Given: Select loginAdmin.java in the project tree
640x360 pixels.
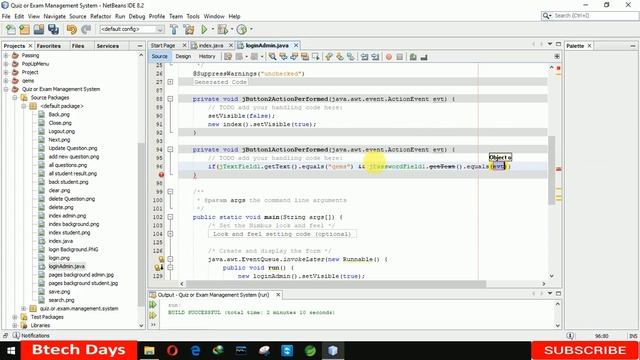Looking at the screenshot, I should click(x=67, y=266).
